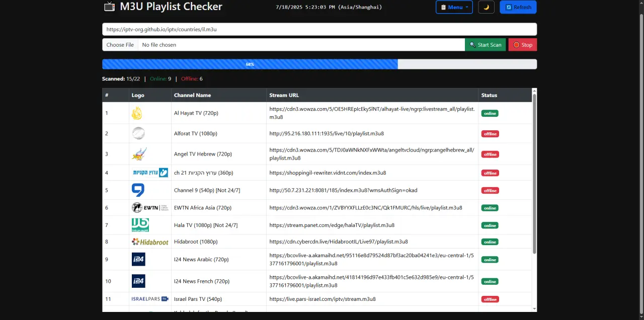This screenshot has height=320, width=644.
Task: Click the online badge for Hidabroot
Action: pos(490,242)
